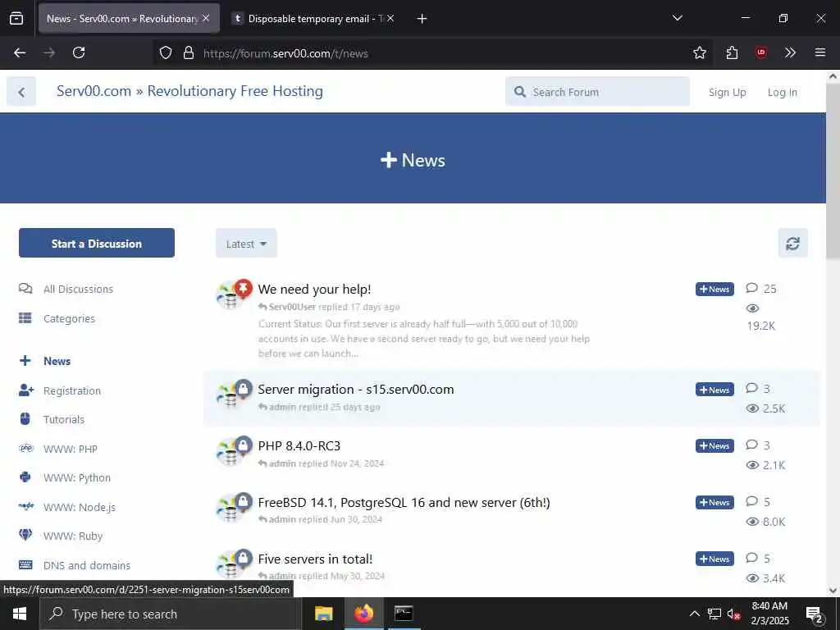Open the command prompt taskbar icon
Image resolution: width=840 pixels, height=630 pixels.
pyautogui.click(x=404, y=614)
